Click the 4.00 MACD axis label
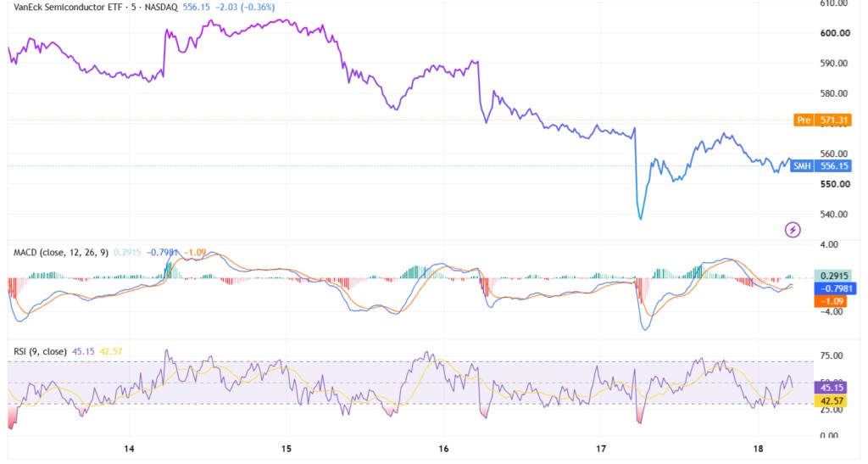 tap(829, 244)
